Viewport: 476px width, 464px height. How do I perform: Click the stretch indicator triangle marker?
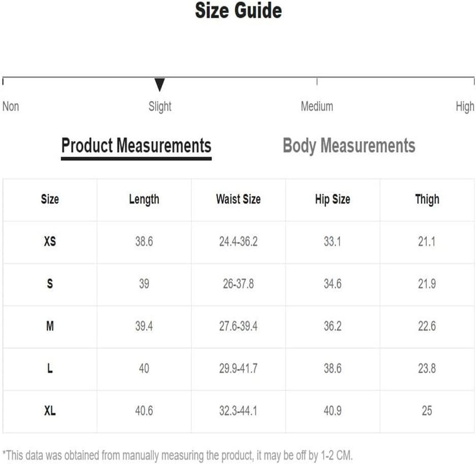[x=159, y=85]
